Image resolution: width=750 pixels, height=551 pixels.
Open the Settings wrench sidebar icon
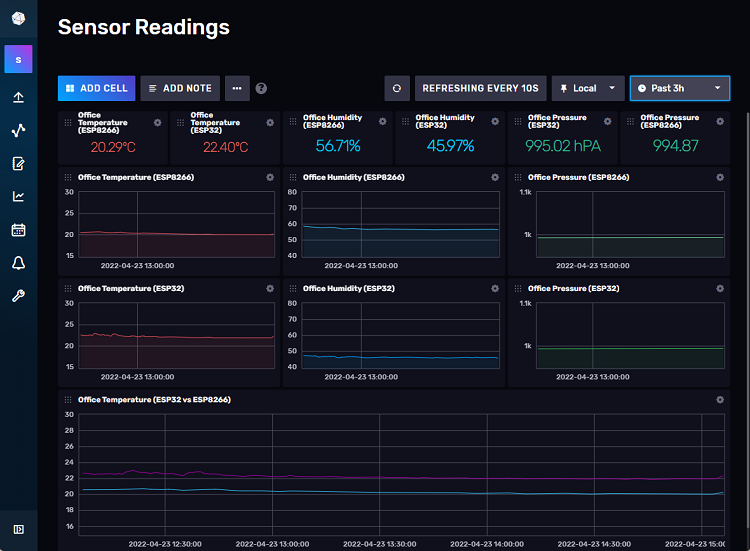(18, 296)
